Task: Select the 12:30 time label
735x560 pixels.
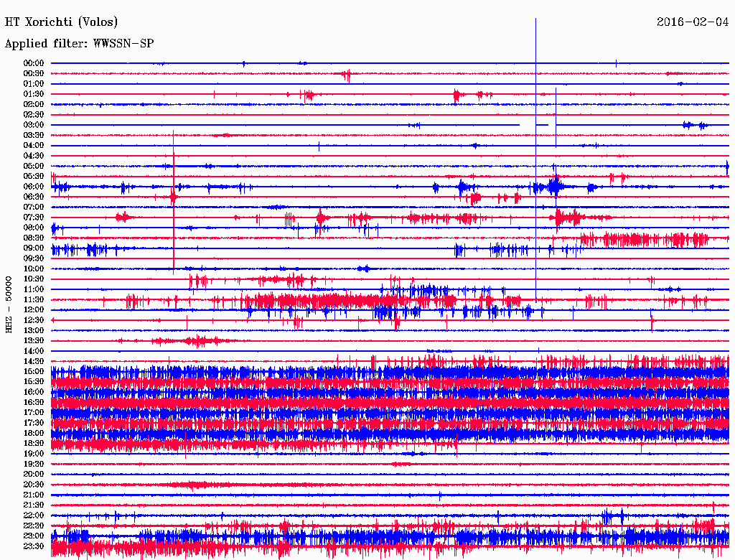Action: (34, 320)
